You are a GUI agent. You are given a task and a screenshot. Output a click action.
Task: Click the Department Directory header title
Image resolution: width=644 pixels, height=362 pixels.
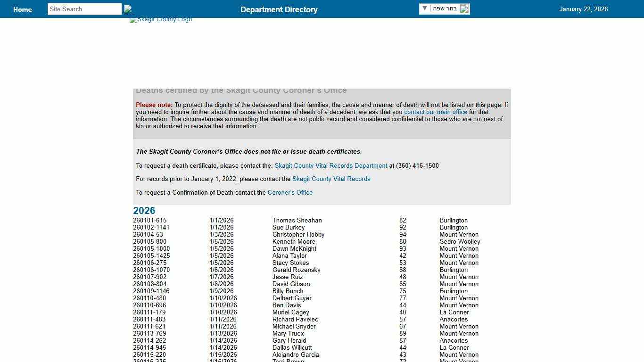[x=279, y=9]
